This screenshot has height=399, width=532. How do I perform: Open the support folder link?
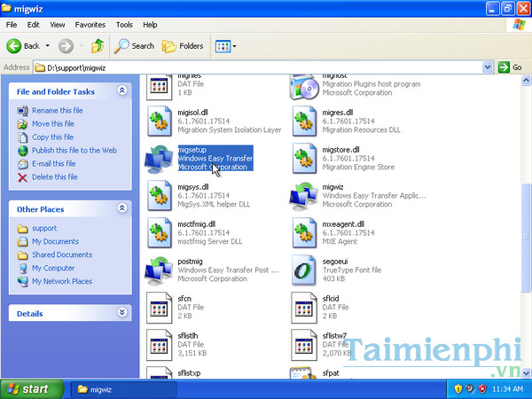(x=44, y=228)
